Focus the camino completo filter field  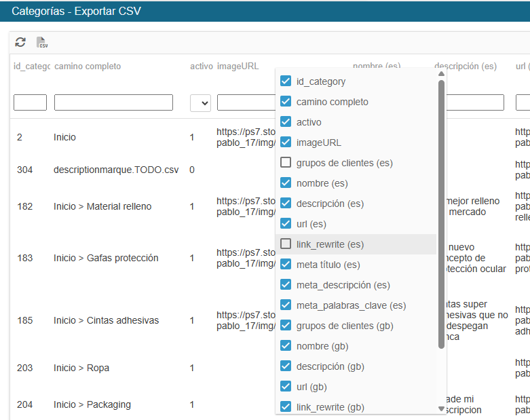113,102
